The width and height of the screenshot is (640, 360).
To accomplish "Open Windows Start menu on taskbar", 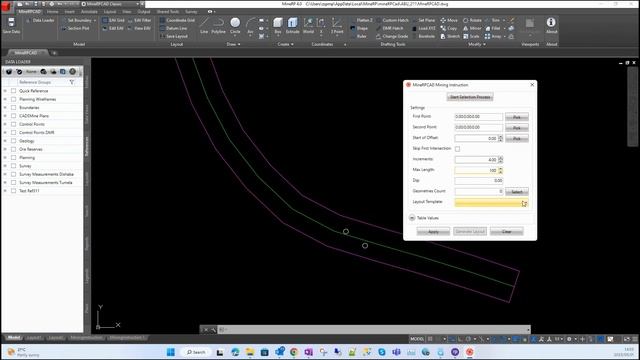I will tap(171, 352).
